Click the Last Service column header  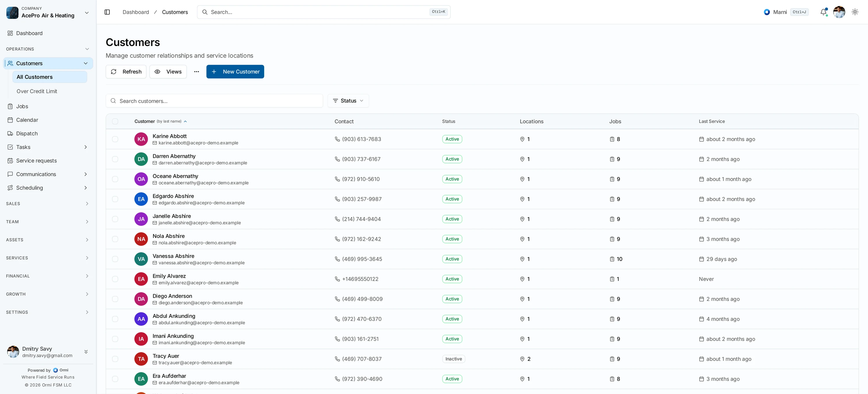point(712,121)
